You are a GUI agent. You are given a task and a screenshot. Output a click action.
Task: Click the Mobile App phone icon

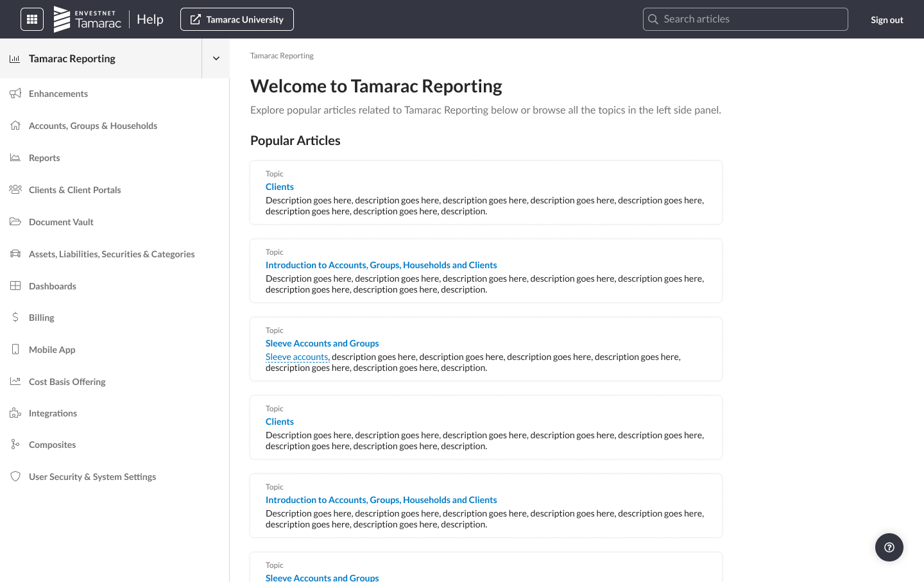coord(15,349)
